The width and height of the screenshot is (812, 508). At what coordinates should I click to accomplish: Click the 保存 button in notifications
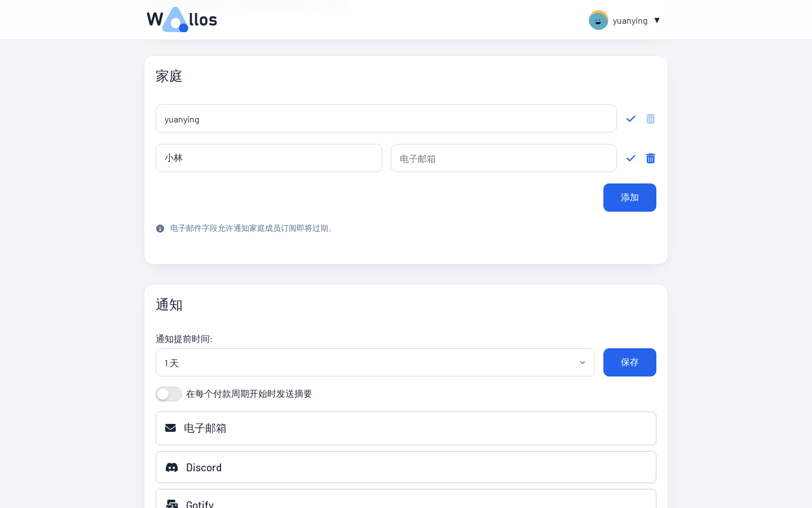[x=630, y=362]
